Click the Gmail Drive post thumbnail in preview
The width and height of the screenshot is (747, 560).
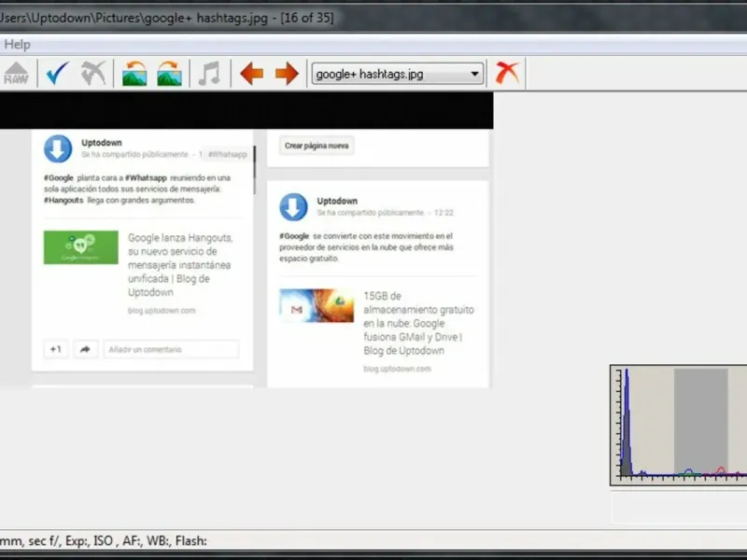[317, 305]
